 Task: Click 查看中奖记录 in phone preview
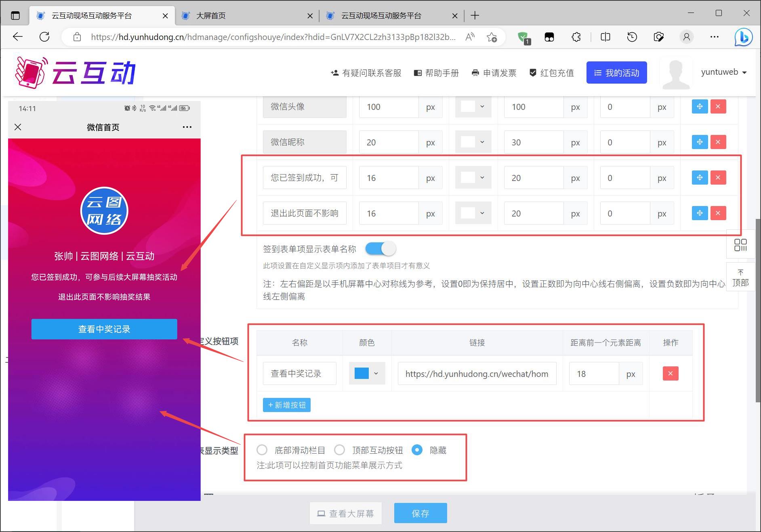point(104,329)
